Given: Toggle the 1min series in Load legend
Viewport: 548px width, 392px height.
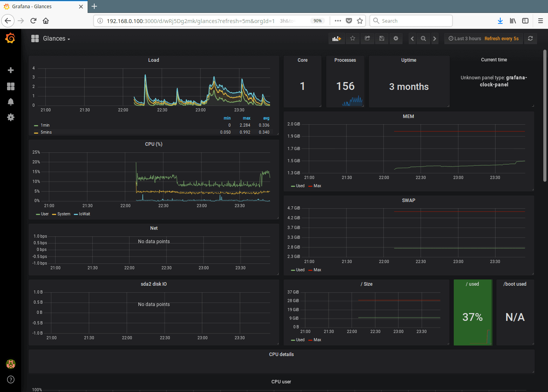Looking at the screenshot, I should [45, 125].
